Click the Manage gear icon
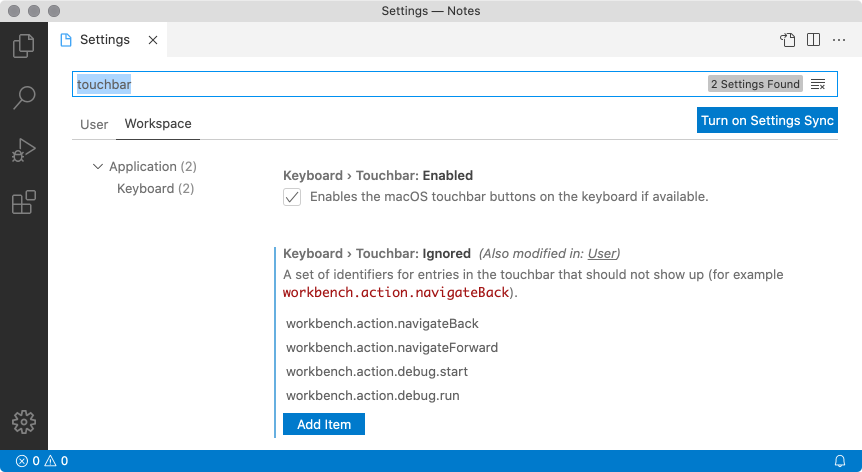This screenshot has height=472, width=862. pos(23,421)
